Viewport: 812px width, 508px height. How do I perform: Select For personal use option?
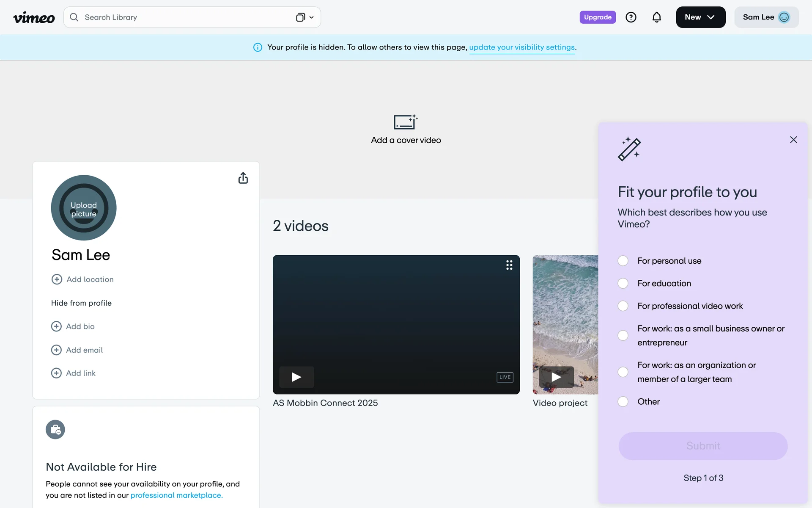click(623, 261)
